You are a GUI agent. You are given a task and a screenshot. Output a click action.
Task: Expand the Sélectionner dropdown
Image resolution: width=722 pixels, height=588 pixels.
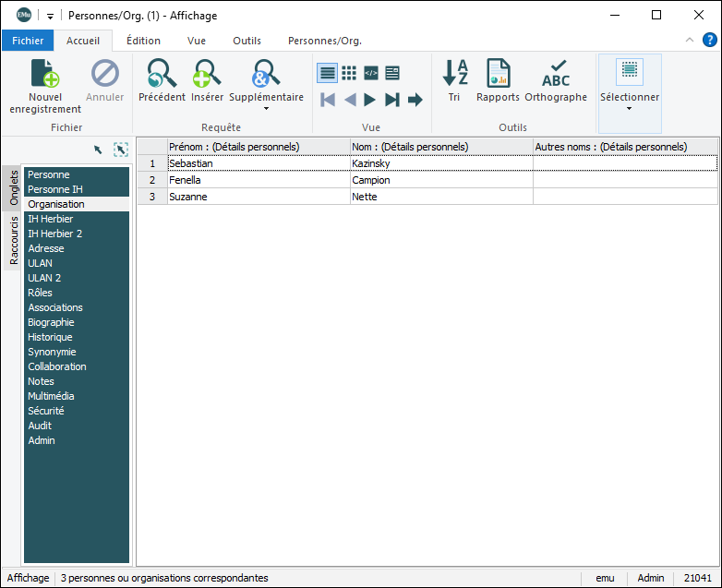[x=630, y=109]
